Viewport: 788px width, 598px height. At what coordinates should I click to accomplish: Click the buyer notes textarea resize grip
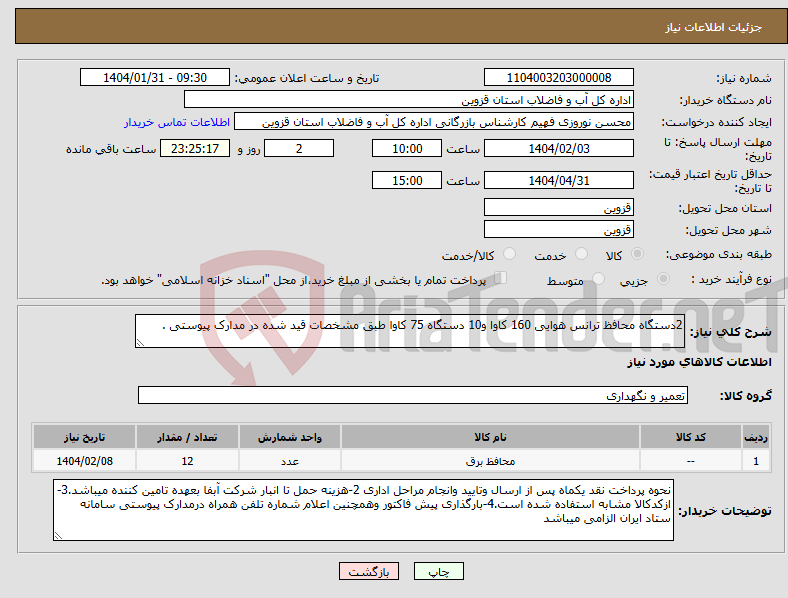pyautogui.click(x=58, y=536)
